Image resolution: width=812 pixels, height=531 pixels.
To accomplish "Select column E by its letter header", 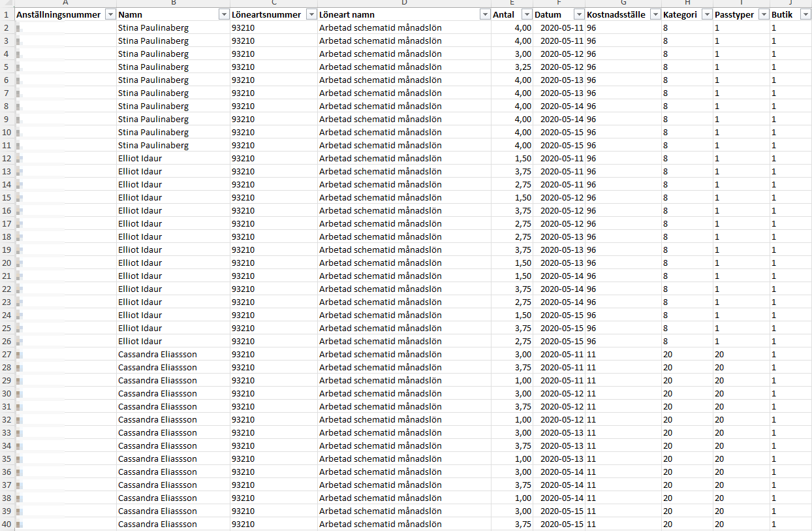I will (x=512, y=3).
